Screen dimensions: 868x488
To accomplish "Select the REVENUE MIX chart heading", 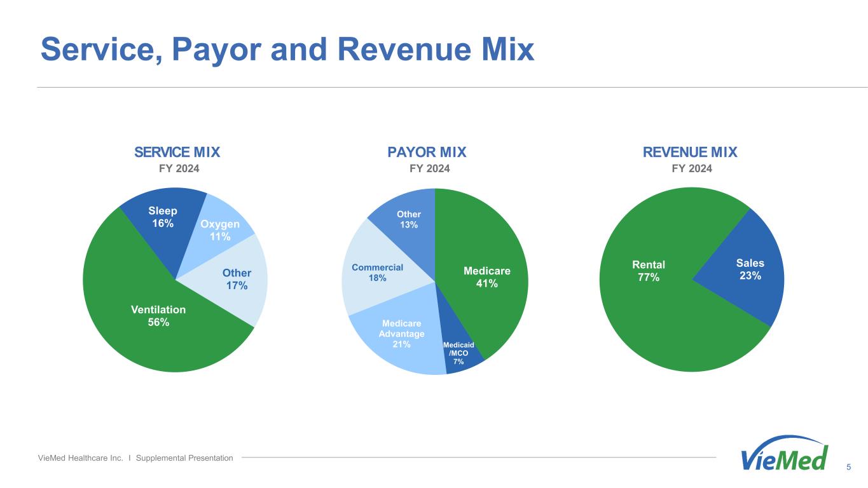I will pyautogui.click(x=690, y=152).
